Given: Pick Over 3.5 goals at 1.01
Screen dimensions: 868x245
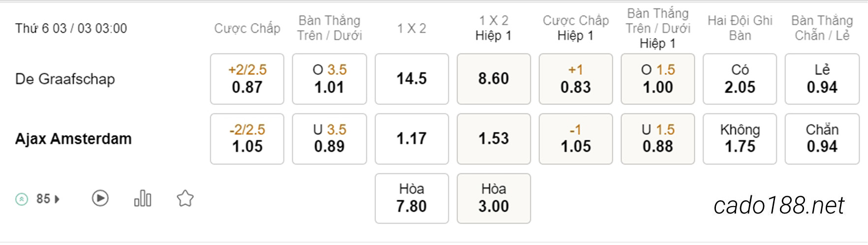Looking at the screenshot, I should click(329, 79).
